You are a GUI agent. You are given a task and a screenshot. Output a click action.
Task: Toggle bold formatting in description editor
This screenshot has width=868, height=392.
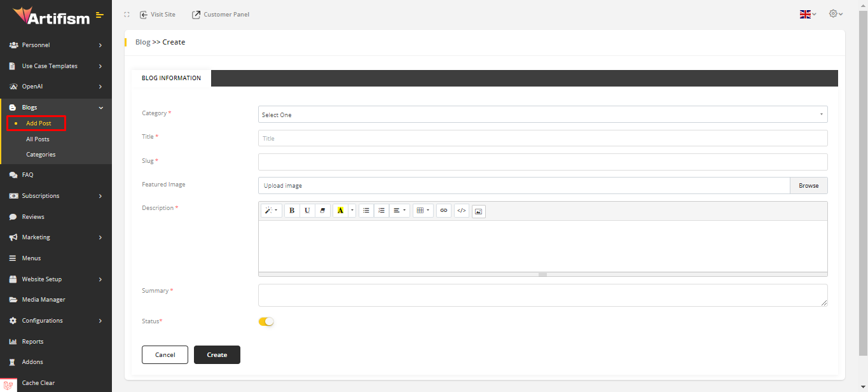click(x=292, y=211)
